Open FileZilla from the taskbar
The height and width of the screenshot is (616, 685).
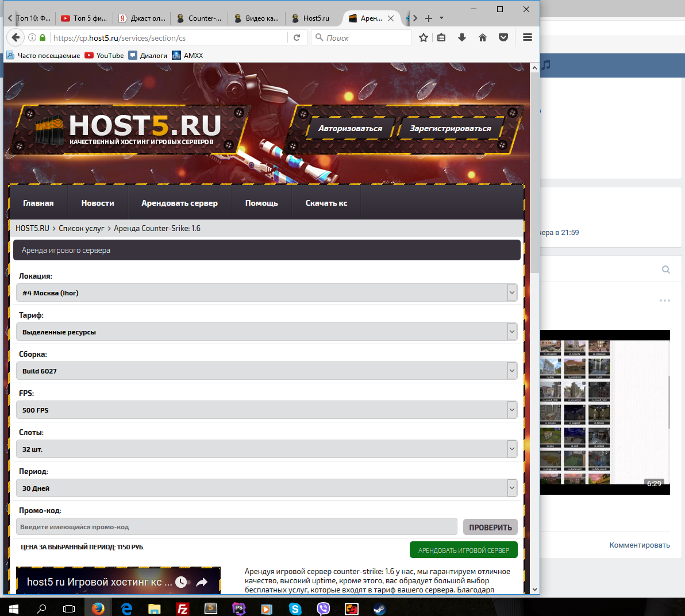(x=182, y=609)
